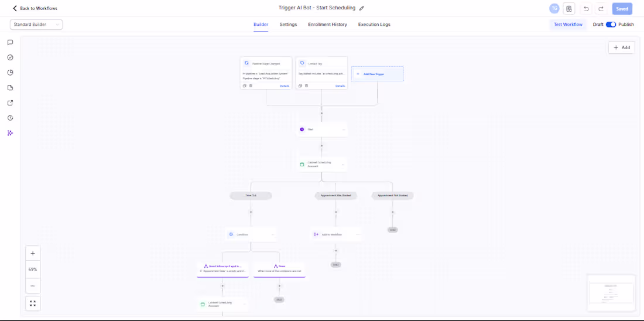Open the Enrollment History tab
This screenshot has height=321, width=644.
point(327,25)
